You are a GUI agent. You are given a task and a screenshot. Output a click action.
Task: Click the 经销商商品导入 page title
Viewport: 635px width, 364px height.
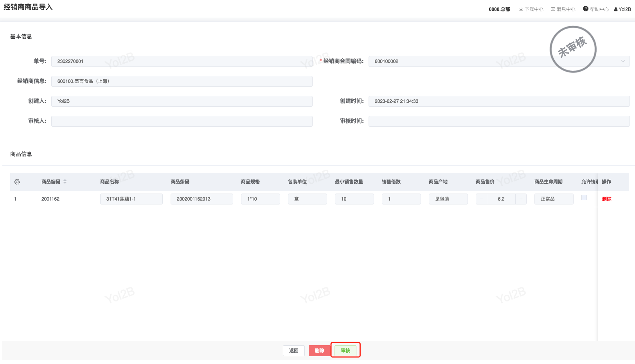(x=28, y=7)
